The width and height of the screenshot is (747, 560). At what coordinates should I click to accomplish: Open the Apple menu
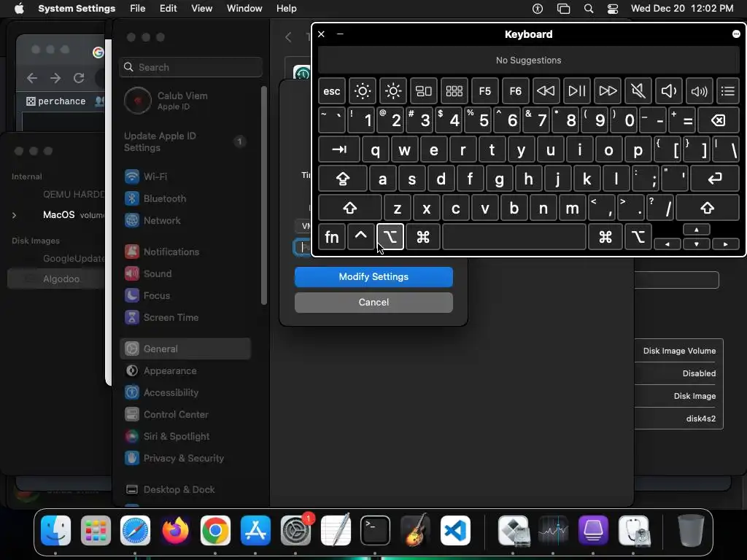tap(19, 9)
